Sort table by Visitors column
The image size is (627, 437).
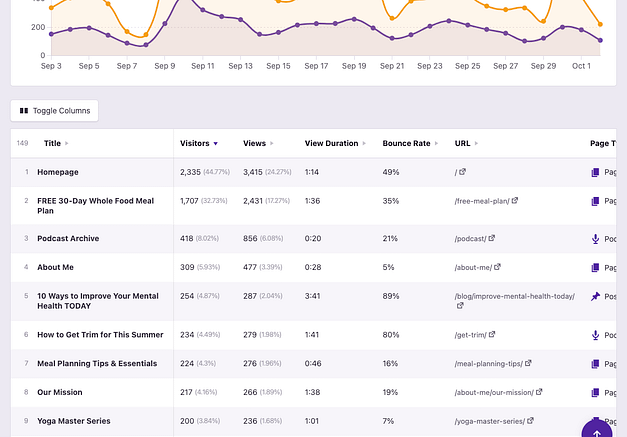pyautogui.click(x=198, y=144)
